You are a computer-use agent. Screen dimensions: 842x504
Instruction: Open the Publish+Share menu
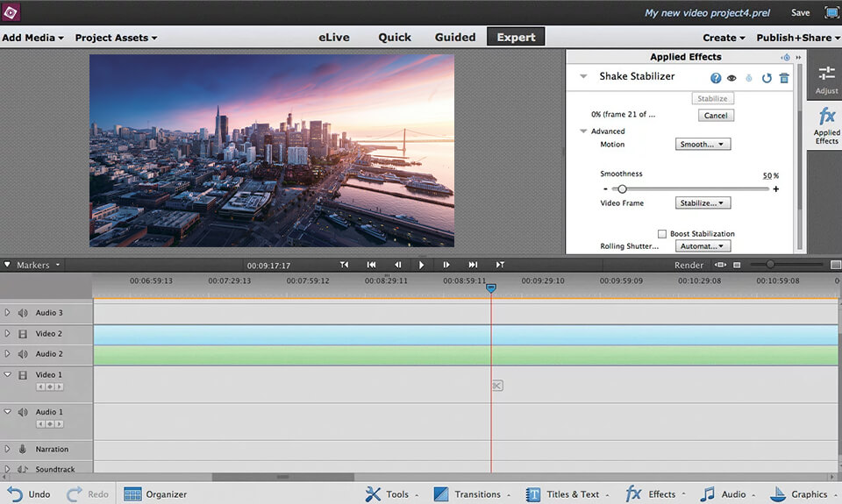[x=798, y=38]
